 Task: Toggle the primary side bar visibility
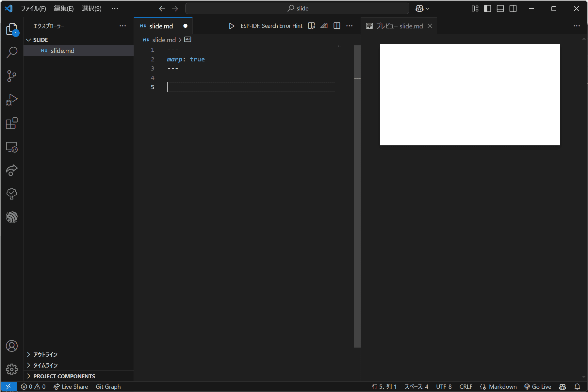[487, 8]
